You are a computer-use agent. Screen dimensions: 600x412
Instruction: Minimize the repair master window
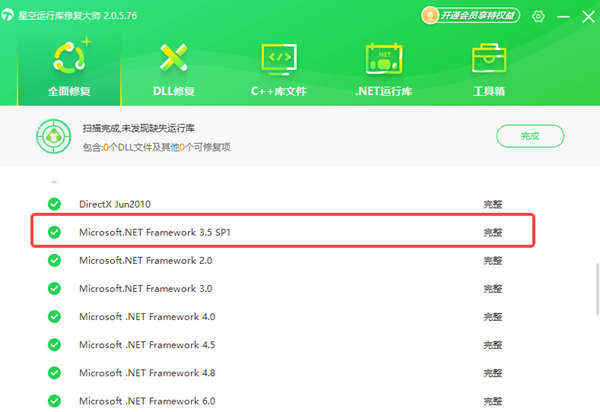click(x=563, y=16)
